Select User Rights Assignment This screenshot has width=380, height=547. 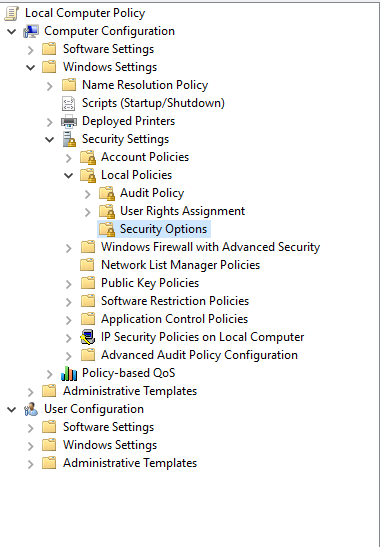pyautogui.click(x=182, y=211)
